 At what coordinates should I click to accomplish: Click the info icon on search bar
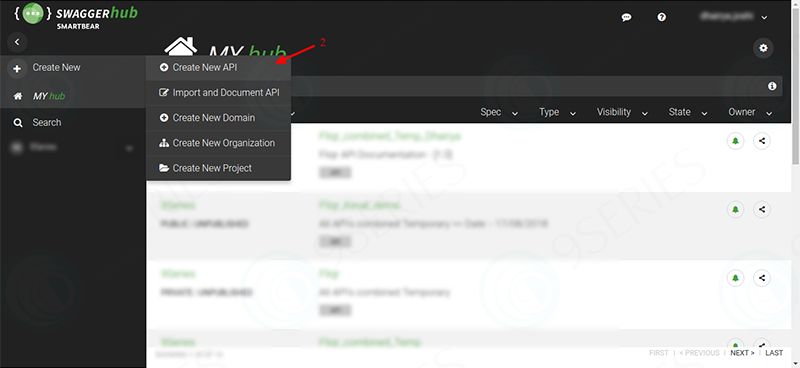pos(772,86)
